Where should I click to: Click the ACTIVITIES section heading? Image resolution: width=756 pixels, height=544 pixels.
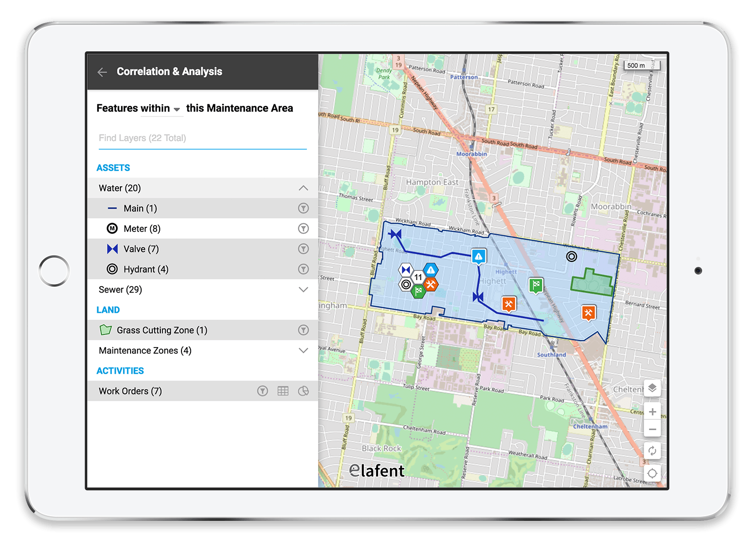point(120,371)
